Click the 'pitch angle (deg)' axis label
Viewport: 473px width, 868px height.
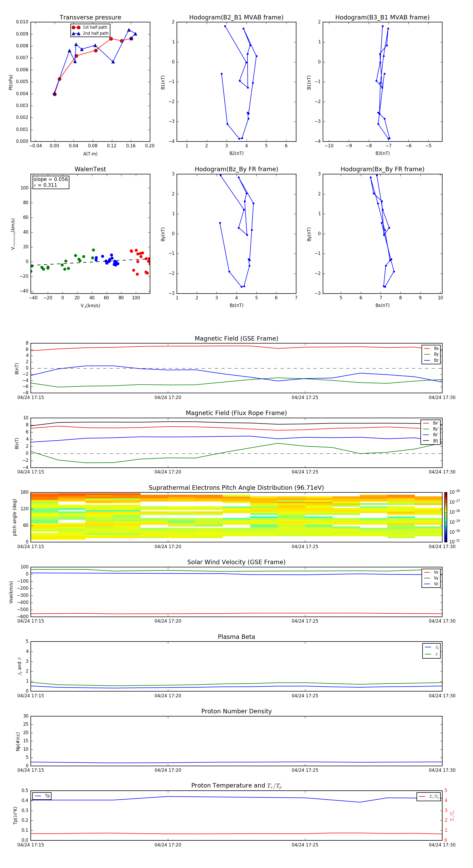click(x=14, y=517)
